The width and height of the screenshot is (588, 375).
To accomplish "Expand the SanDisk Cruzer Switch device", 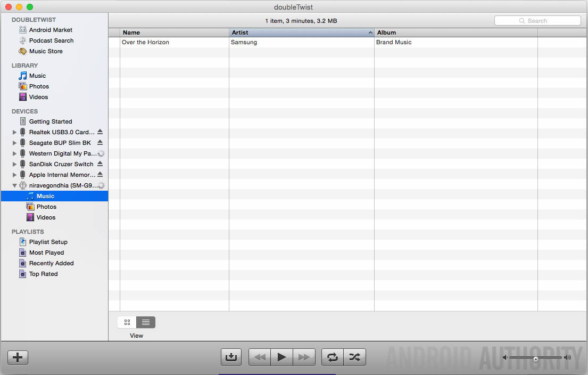I will [14, 164].
